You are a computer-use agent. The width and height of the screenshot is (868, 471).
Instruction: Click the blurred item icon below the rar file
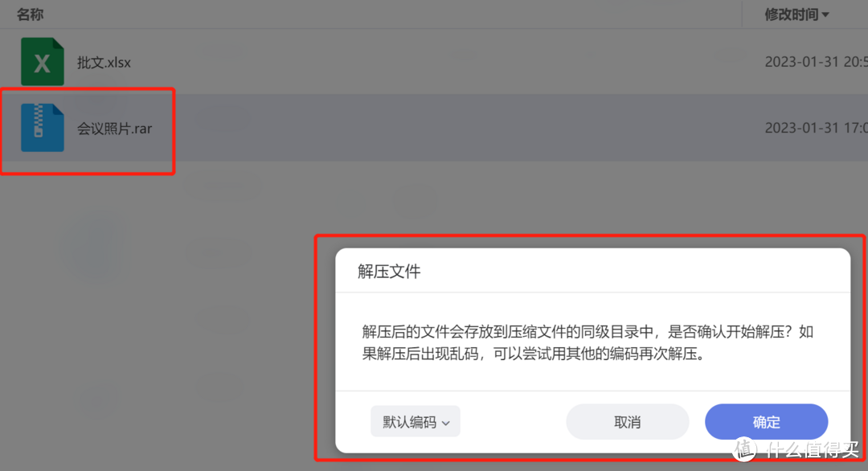click(x=95, y=246)
